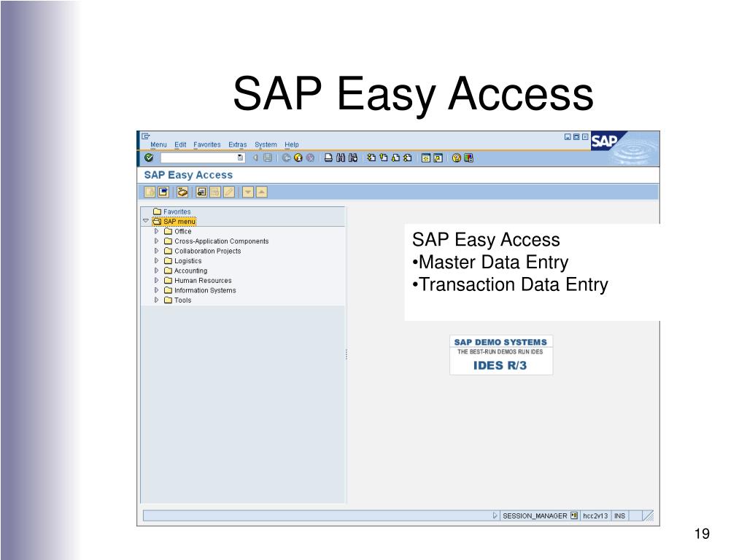
Task: Click the green Back navigation icon
Action: (286, 157)
